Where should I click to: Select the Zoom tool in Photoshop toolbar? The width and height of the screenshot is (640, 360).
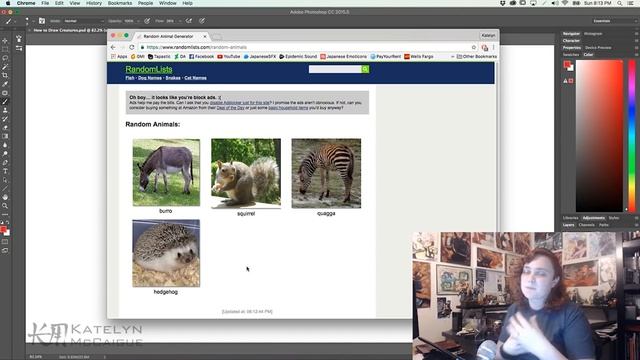(x=5, y=206)
